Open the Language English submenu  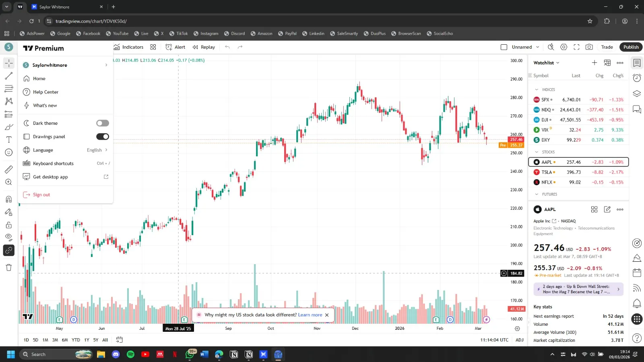tap(66, 150)
